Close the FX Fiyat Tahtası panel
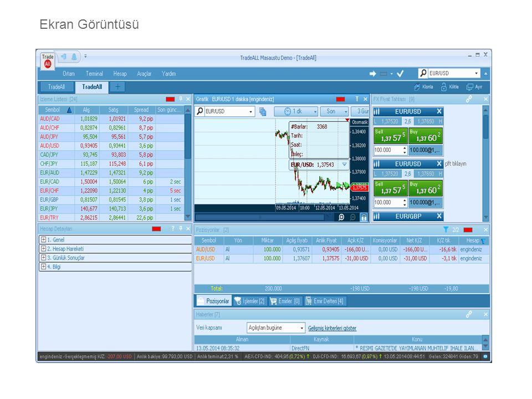The width and height of the screenshot is (532, 399). 485,99
